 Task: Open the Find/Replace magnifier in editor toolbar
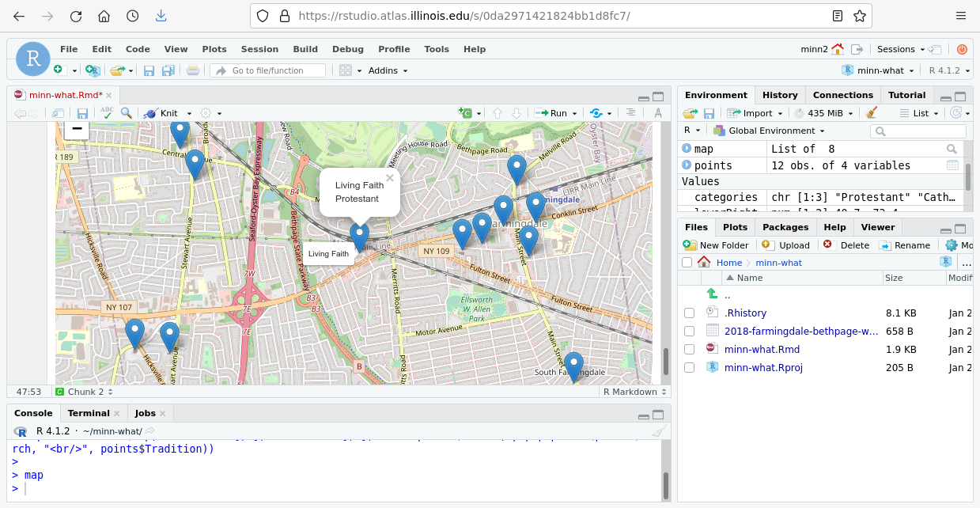(126, 113)
